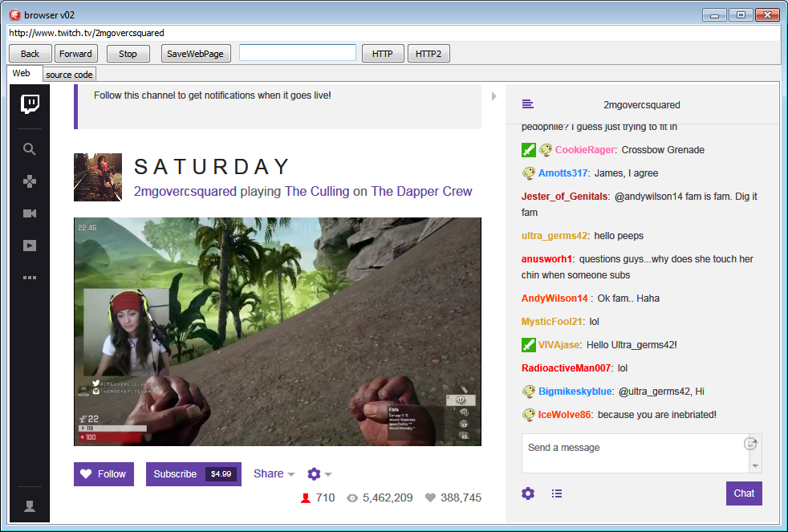Click the live stream video player
The height and width of the screenshot is (532, 788).
tap(278, 331)
